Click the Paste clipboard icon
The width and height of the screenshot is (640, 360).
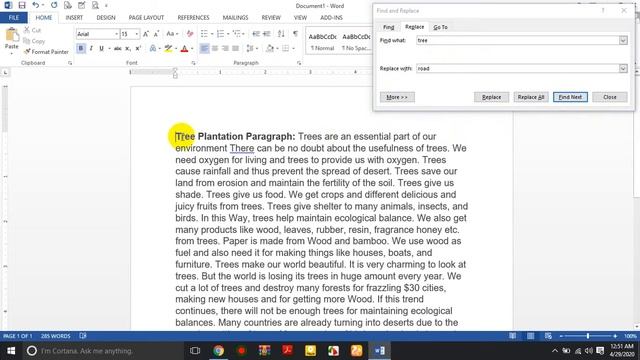11,36
